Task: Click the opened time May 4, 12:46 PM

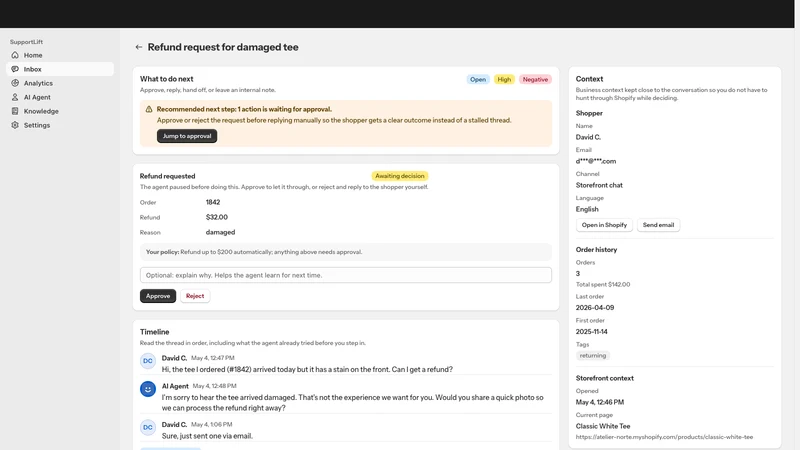Action: pos(600,402)
